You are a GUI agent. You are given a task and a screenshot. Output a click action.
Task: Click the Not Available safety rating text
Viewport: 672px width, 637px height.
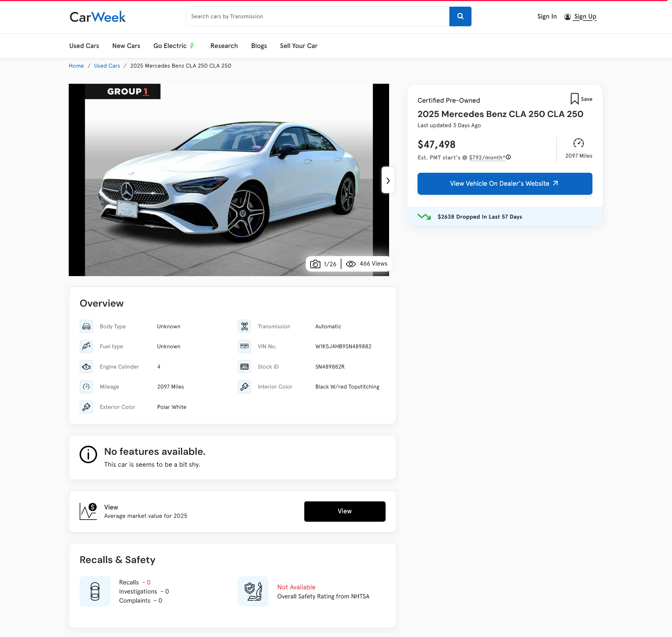click(296, 587)
